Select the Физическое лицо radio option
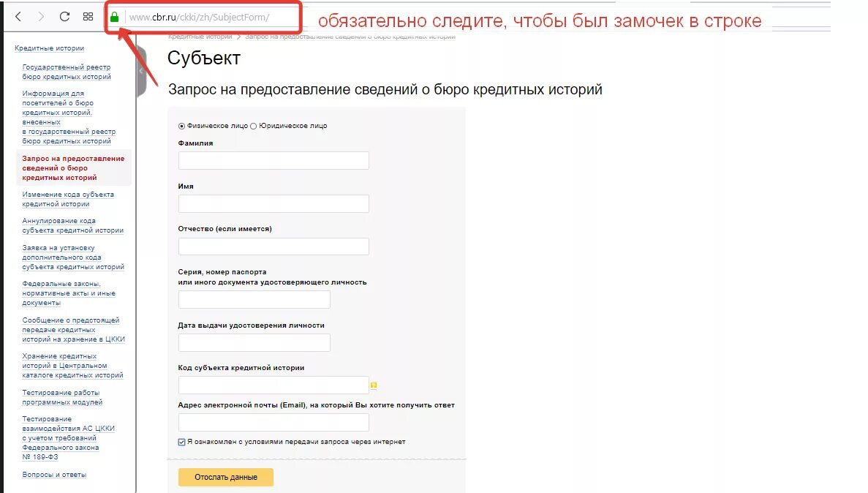 (x=181, y=127)
